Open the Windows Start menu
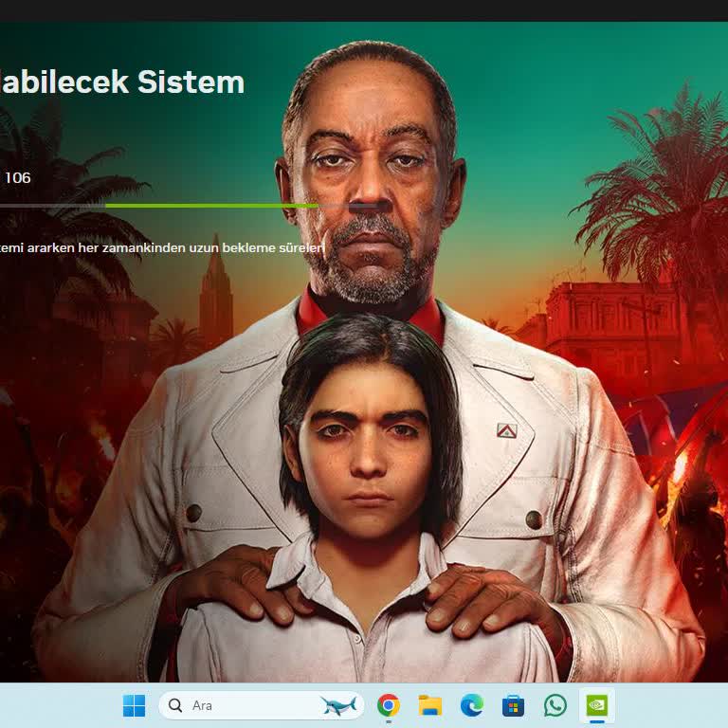 tap(134, 705)
